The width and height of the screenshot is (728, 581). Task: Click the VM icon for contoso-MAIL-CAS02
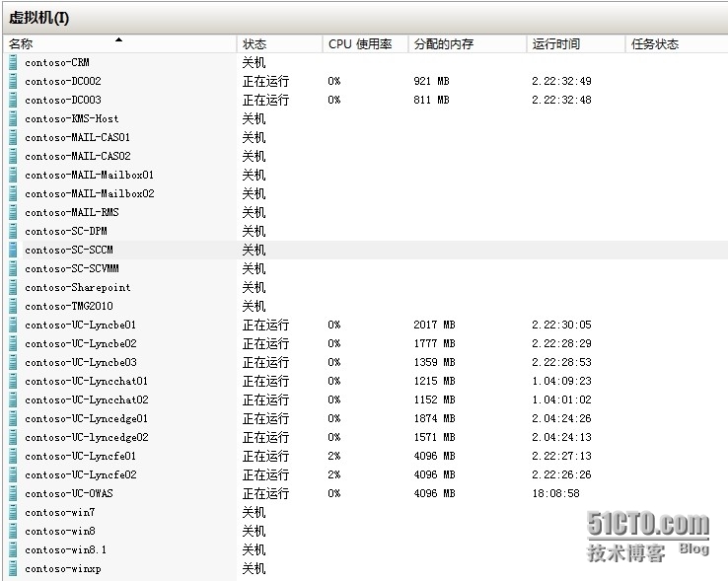click(13, 156)
